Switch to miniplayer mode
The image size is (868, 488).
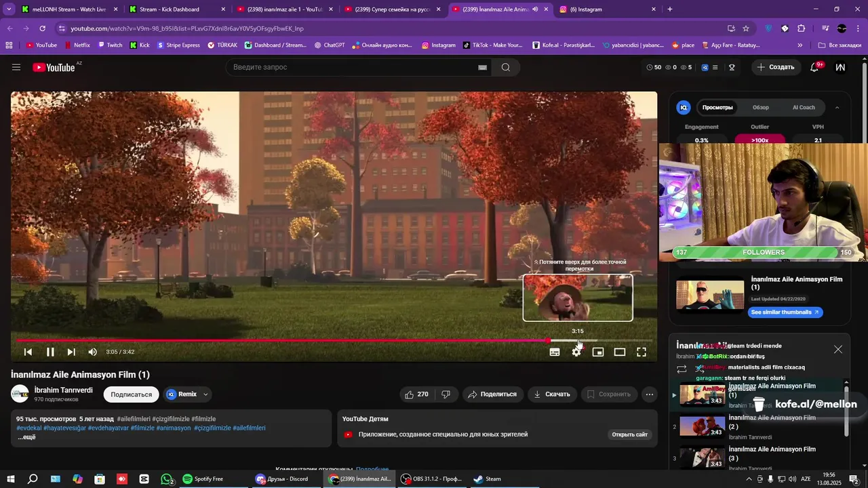[598, 352]
